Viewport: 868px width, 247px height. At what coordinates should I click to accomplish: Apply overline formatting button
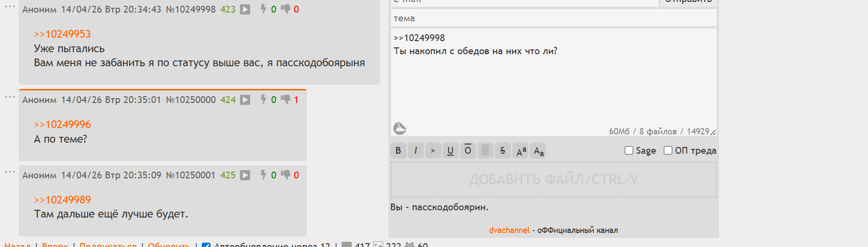[x=468, y=151]
